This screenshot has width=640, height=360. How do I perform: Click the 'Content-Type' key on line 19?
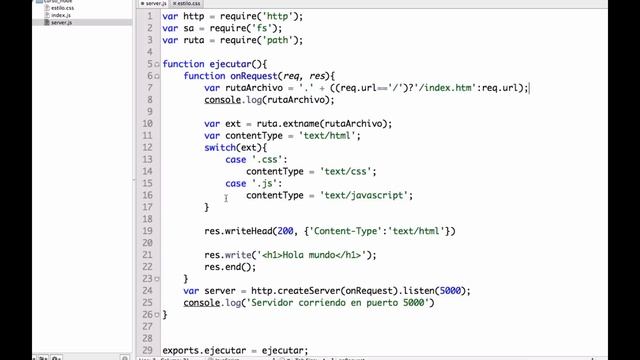pyautogui.click(x=345, y=231)
